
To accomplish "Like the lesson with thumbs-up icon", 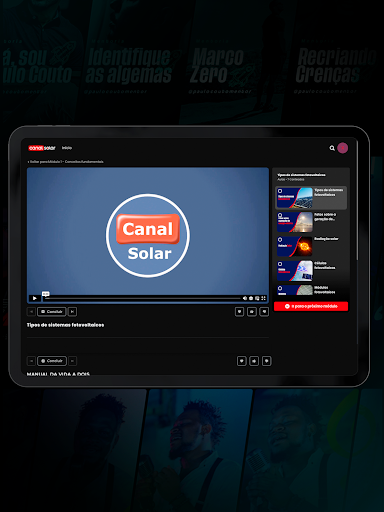I will (252, 312).
